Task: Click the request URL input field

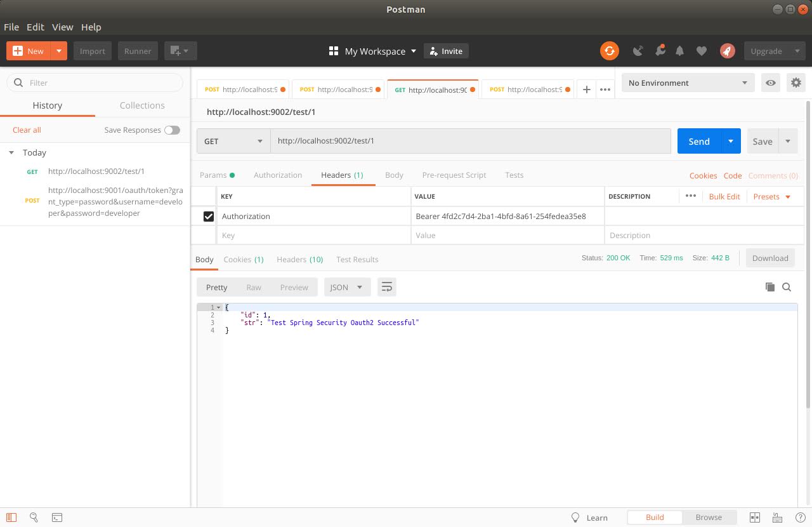Action: [471, 141]
